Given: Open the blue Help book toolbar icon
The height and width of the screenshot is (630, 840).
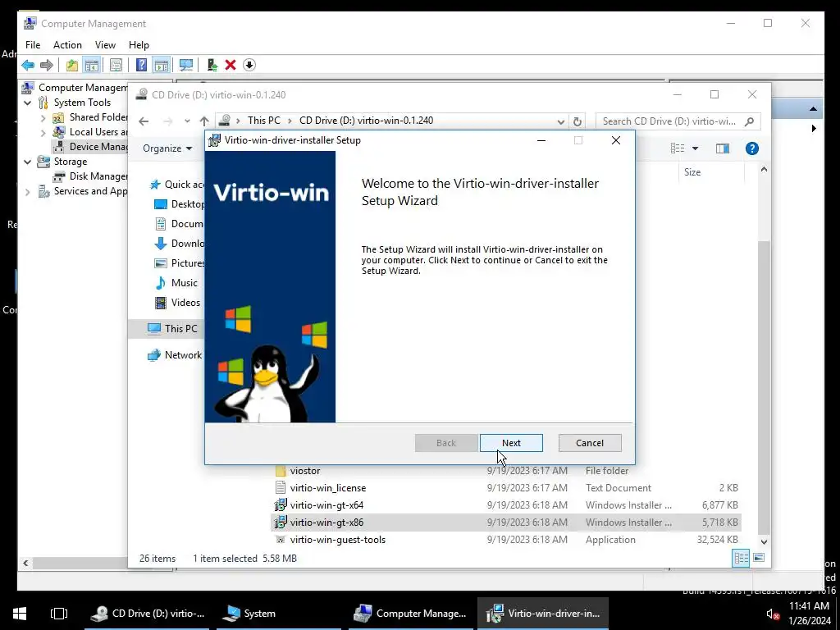Looking at the screenshot, I should click(141, 66).
